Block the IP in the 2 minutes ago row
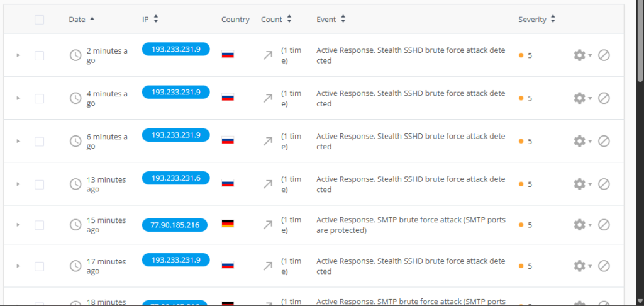The width and height of the screenshot is (644, 306). coord(604,55)
